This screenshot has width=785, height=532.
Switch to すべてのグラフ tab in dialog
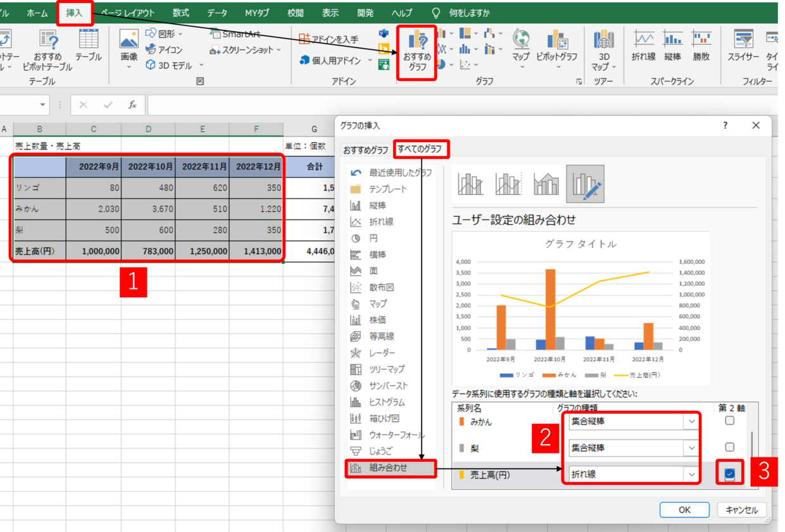tap(420, 150)
